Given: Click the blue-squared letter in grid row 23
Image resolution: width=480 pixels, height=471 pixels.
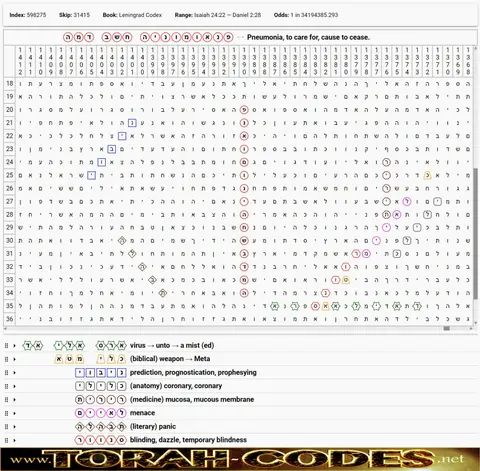Looking at the screenshot, I should pyautogui.click(x=112, y=149).
